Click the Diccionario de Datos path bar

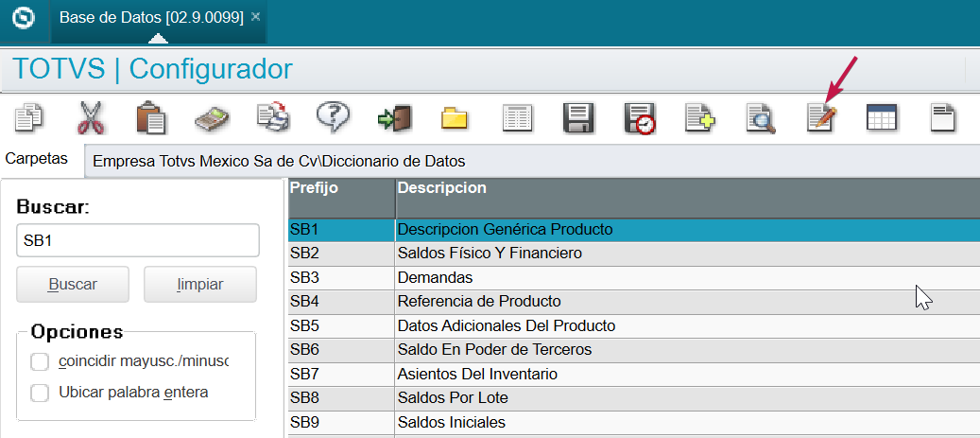[532, 162]
